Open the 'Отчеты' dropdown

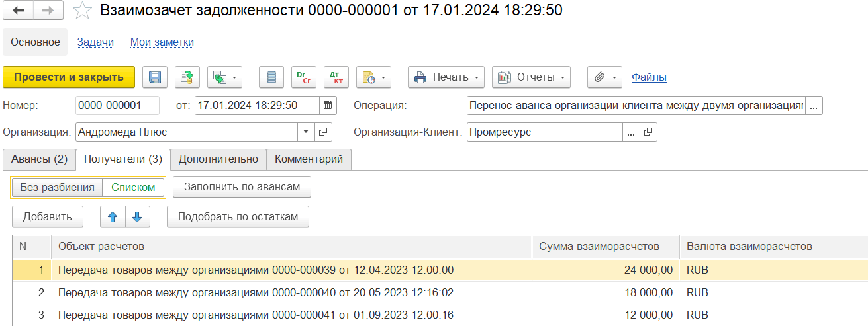531,77
